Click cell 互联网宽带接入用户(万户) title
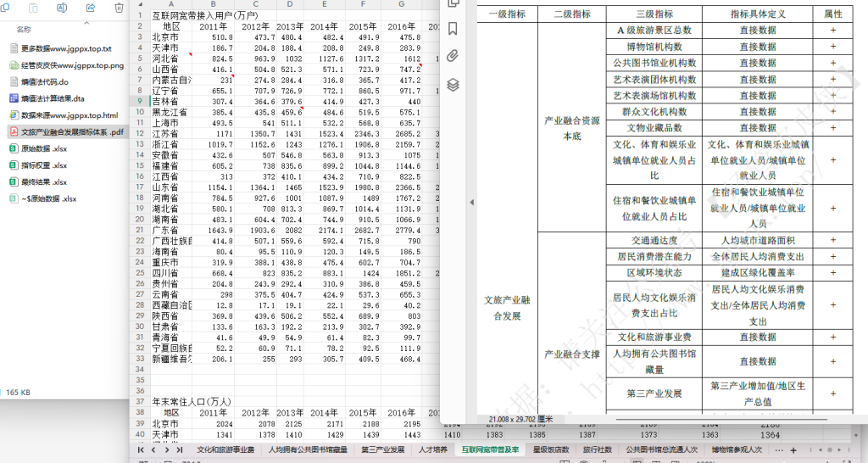The width and height of the screenshot is (868, 463). (x=205, y=15)
